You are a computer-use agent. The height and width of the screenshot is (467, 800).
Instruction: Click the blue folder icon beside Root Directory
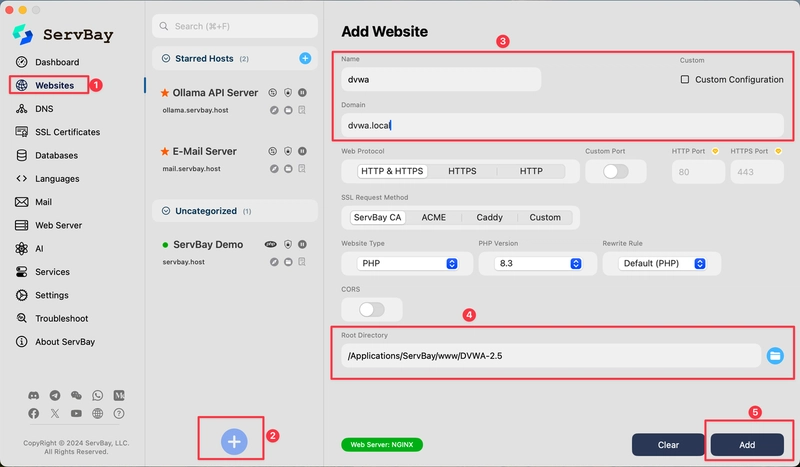click(x=774, y=356)
